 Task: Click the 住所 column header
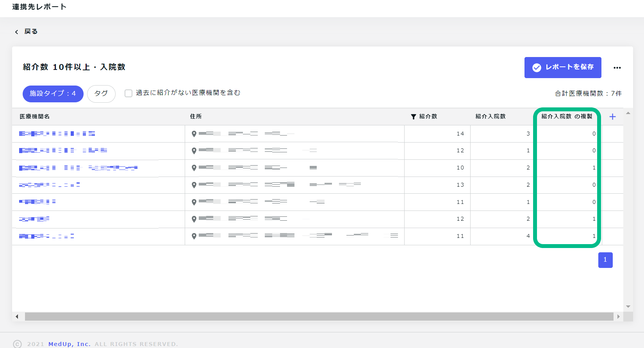click(196, 116)
